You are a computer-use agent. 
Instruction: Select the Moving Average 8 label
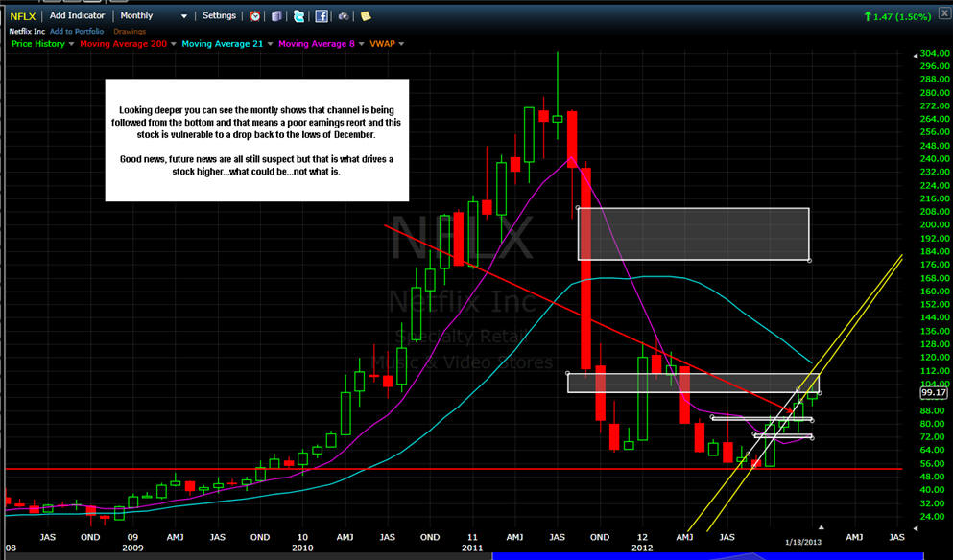click(x=317, y=44)
